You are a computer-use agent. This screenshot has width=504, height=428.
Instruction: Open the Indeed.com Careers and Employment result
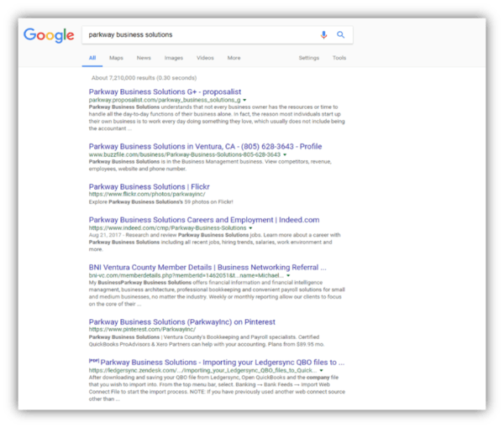[204, 220]
